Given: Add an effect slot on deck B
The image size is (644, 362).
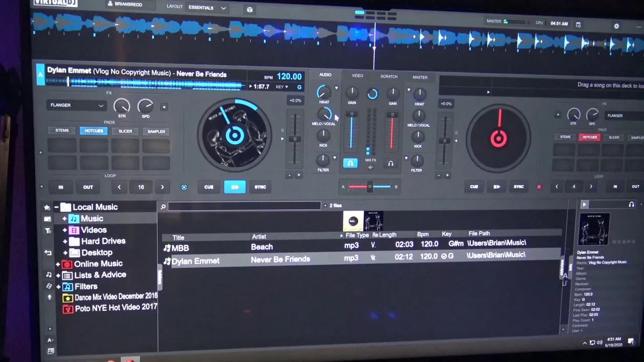Looking at the screenshot, I should (x=557, y=115).
